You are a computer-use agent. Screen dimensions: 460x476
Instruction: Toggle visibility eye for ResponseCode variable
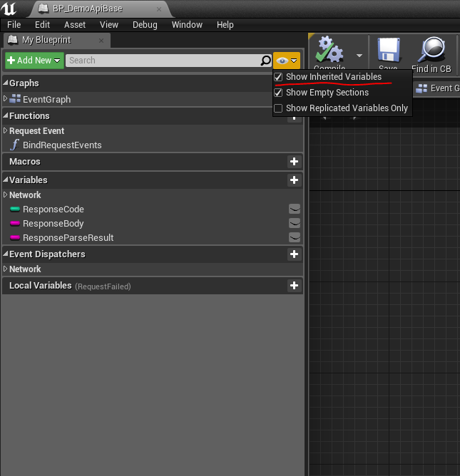(295, 209)
